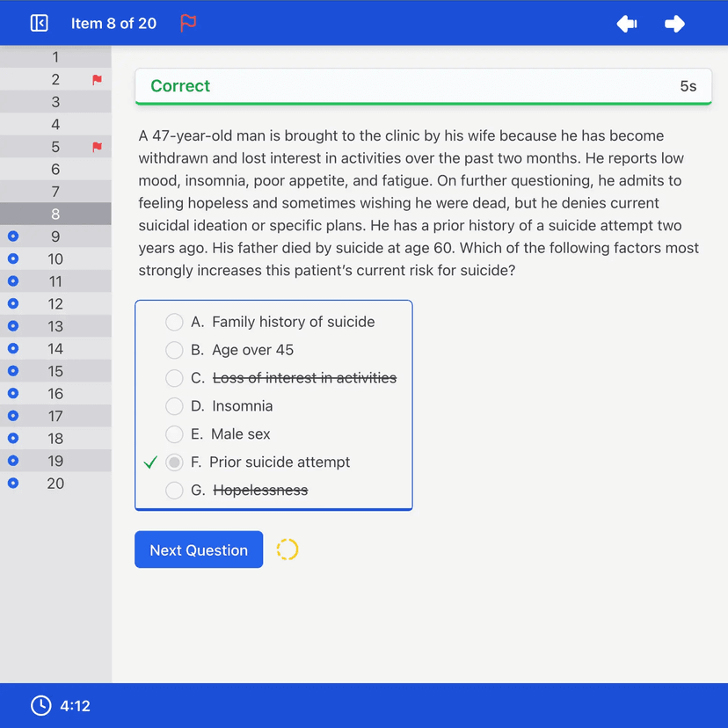Open question 3 from the sidebar

tap(55, 101)
